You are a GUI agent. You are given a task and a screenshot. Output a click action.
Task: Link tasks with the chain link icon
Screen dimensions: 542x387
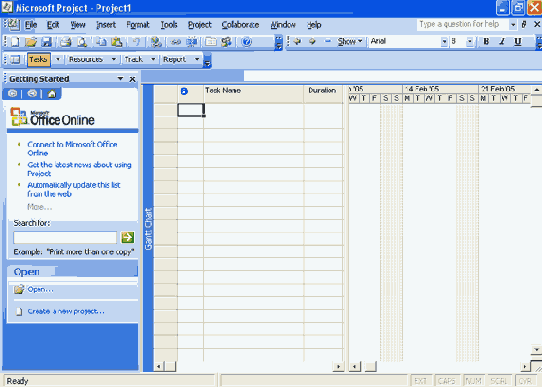click(176, 42)
